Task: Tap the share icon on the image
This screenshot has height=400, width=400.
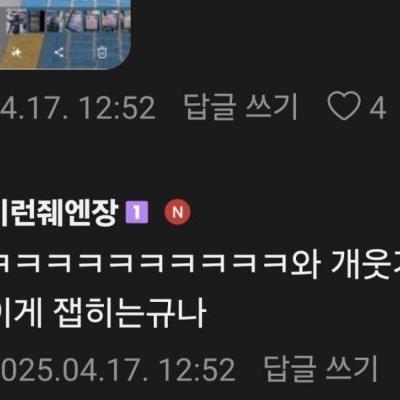Action: (x=59, y=52)
